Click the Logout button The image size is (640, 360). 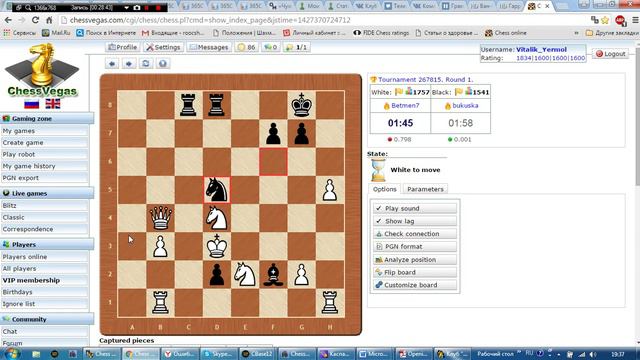pos(611,53)
